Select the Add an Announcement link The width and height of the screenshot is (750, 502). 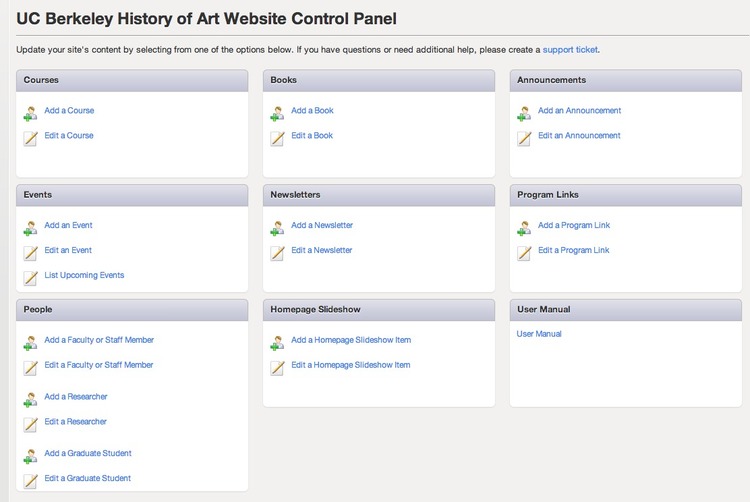579,110
